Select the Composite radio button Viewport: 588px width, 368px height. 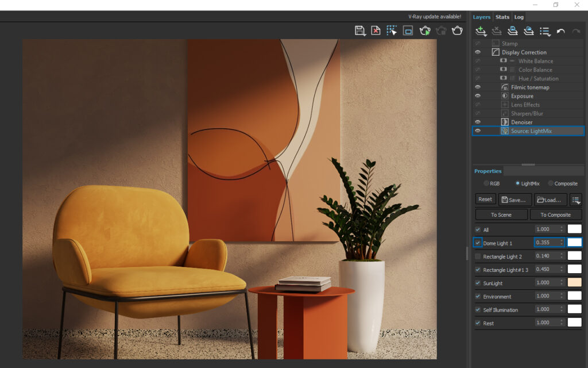click(x=551, y=183)
